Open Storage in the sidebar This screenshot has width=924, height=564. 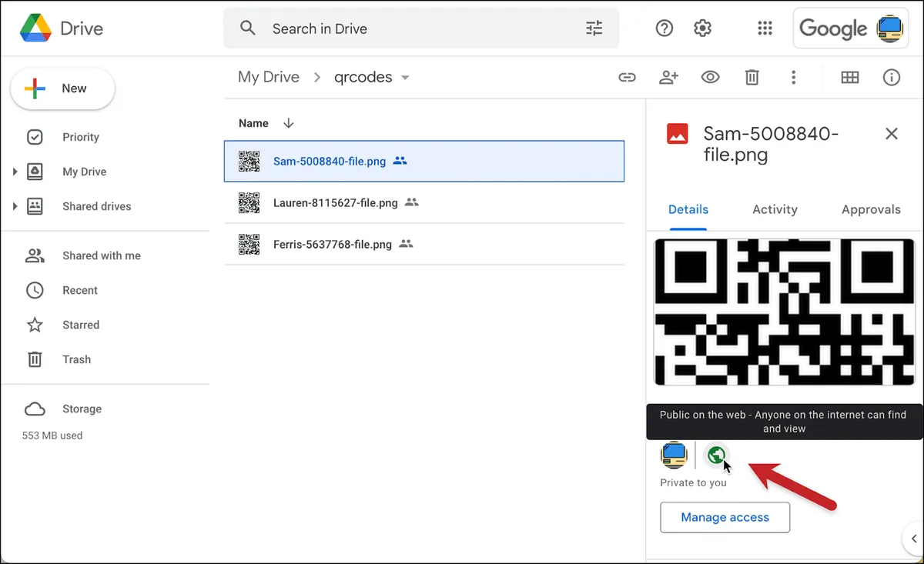pos(82,409)
